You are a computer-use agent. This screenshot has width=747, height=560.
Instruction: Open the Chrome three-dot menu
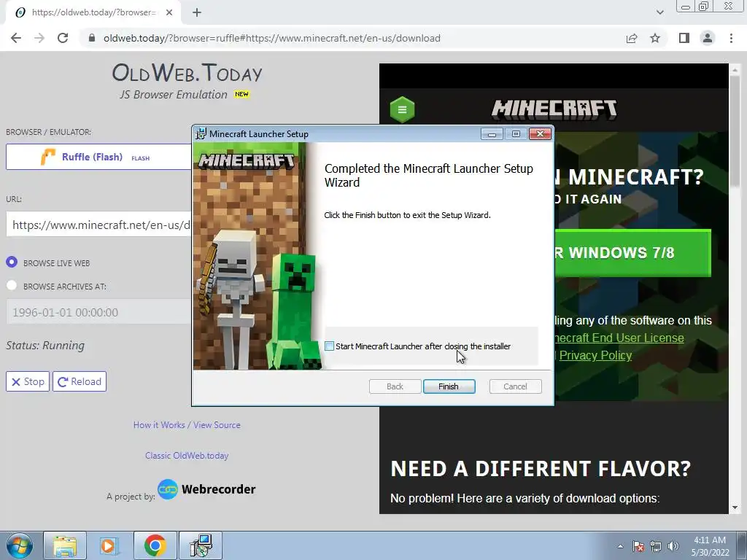click(731, 38)
